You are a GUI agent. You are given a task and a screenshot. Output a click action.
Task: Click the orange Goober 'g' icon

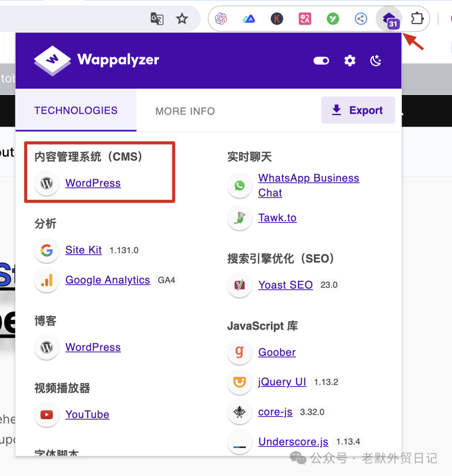[x=240, y=353]
